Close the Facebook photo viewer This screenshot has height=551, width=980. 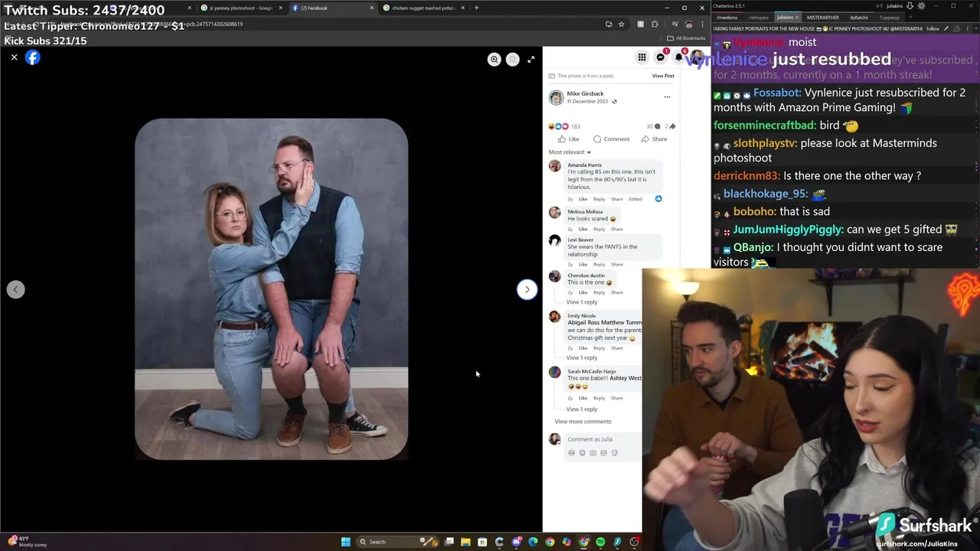coord(14,57)
